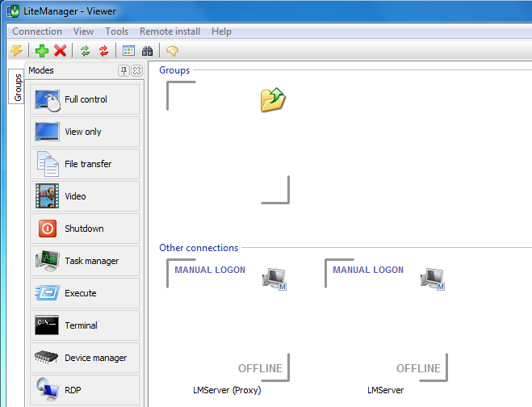
Task: Click the lightning bolt quick connect icon
Action: click(x=16, y=51)
